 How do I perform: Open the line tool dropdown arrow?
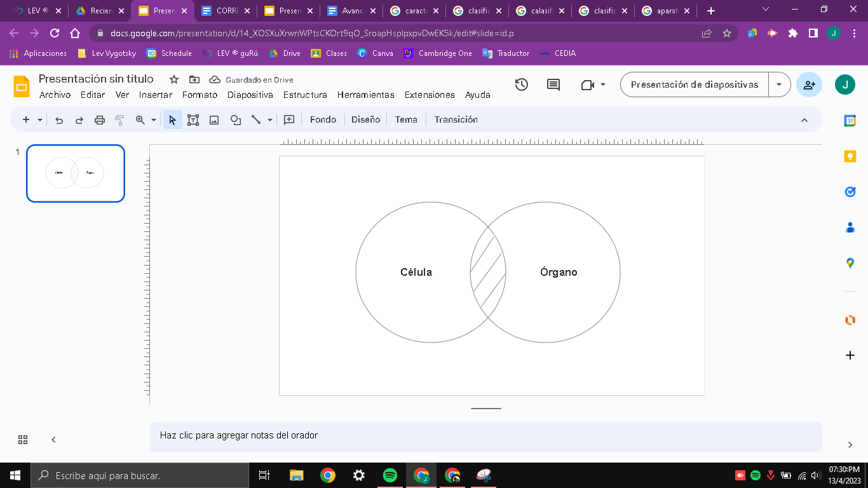coord(270,119)
